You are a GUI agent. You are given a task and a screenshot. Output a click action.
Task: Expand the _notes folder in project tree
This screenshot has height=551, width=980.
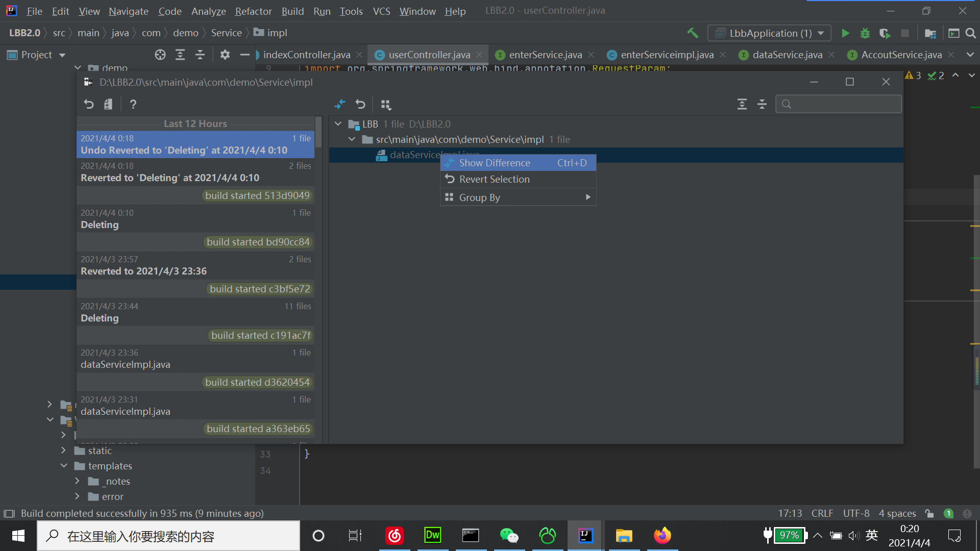coord(77,481)
